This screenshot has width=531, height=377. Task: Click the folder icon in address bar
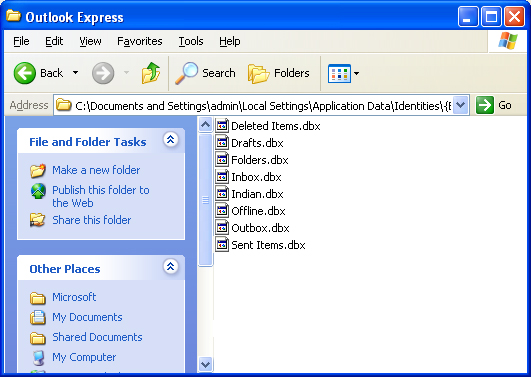click(x=63, y=105)
